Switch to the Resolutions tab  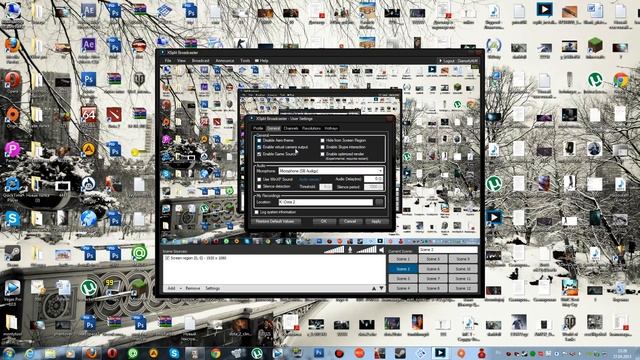pyautogui.click(x=311, y=128)
